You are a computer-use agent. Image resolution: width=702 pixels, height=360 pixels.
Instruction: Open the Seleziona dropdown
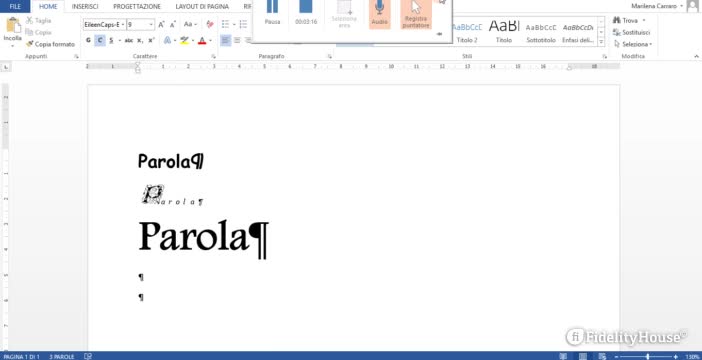[x=633, y=44]
